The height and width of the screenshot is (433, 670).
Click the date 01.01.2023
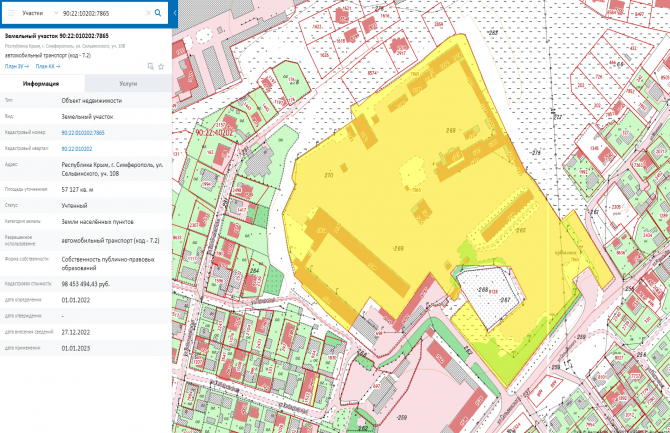coord(76,348)
